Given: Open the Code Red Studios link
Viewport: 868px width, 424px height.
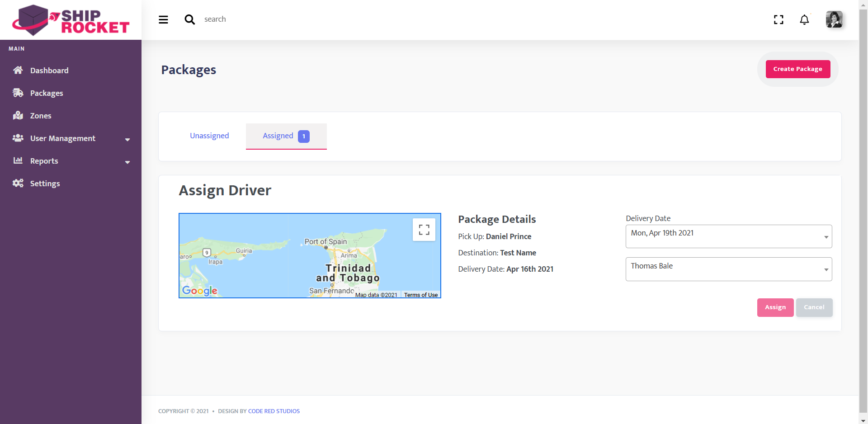Looking at the screenshot, I should tap(274, 411).
